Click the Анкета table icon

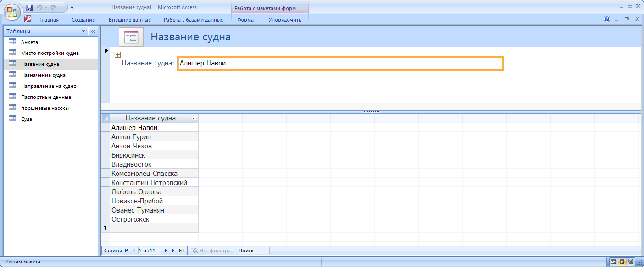point(12,42)
